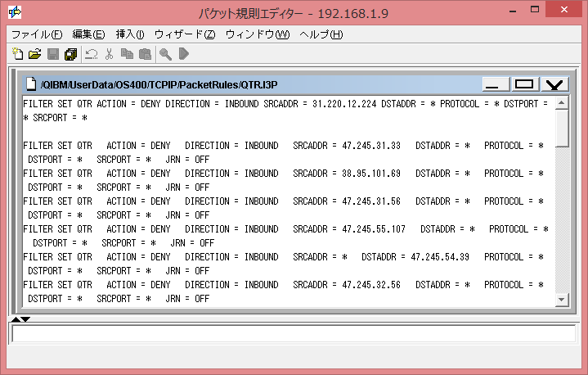This screenshot has height=375, width=588.
Task: Open the ウィザード(Z) menu
Action: point(185,34)
